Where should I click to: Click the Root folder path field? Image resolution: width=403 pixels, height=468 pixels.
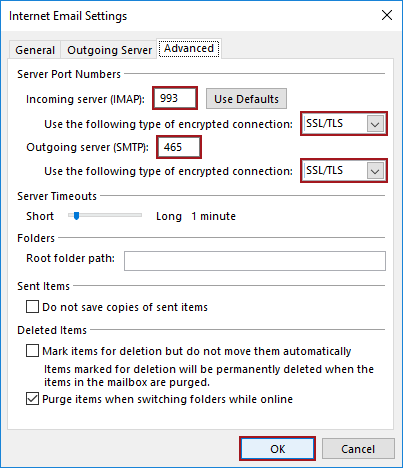255,261
